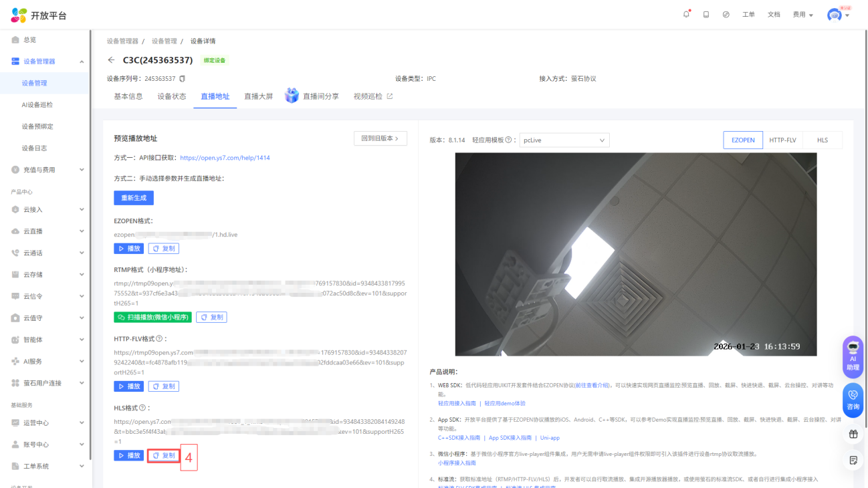Click the live camera video preview
The height and width of the screenshot is (488, 868).
(635, 254)
